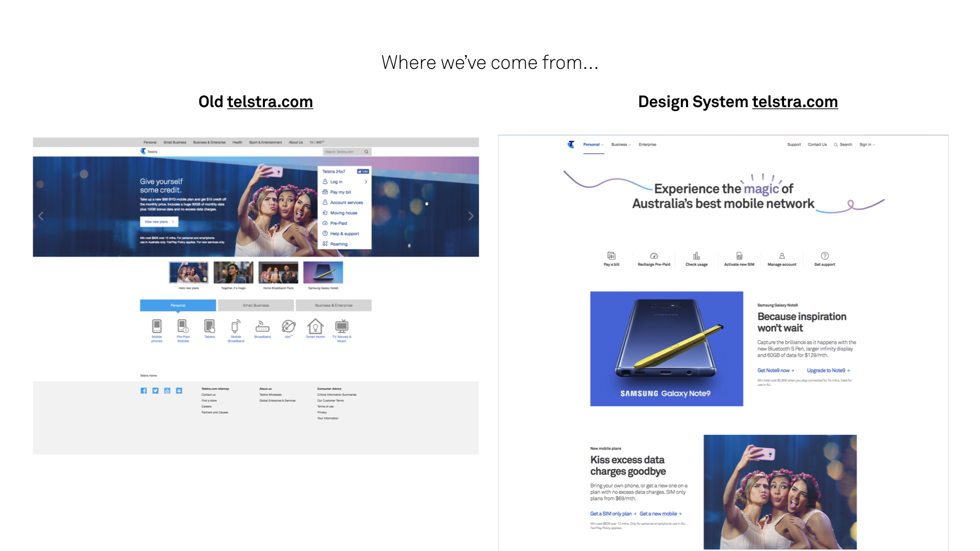This screenshot has height=551, width=980.
Task: Go to the previous carousel slide
Action: click(41, 216)
